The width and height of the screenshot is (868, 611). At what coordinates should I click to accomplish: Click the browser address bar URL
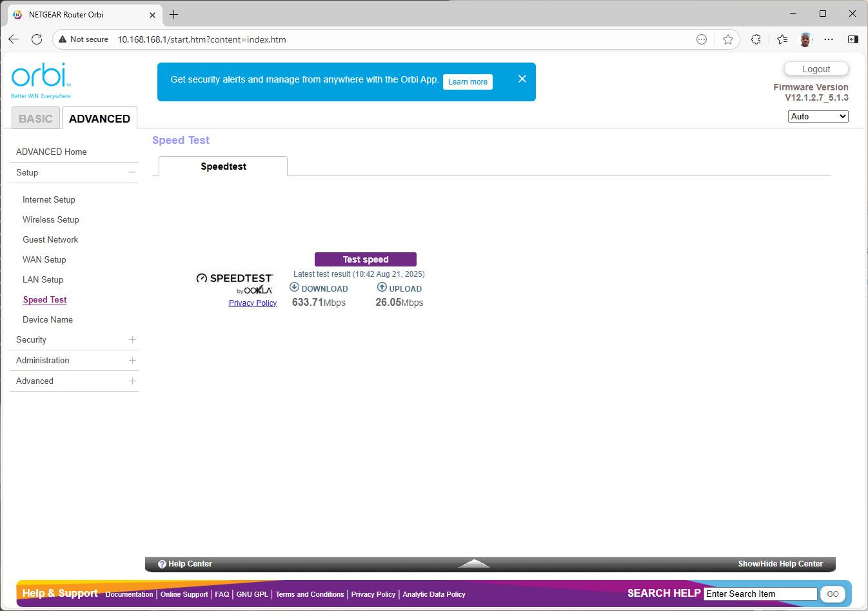202,39
